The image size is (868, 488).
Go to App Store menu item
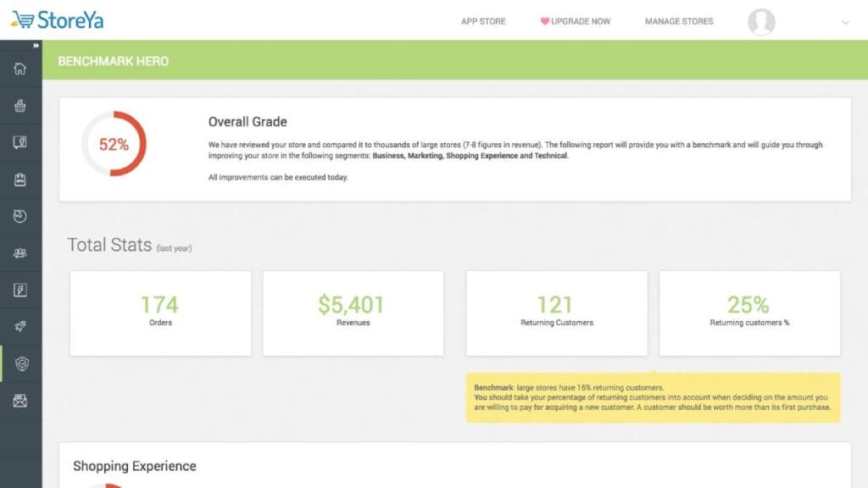tap(483, 21)
